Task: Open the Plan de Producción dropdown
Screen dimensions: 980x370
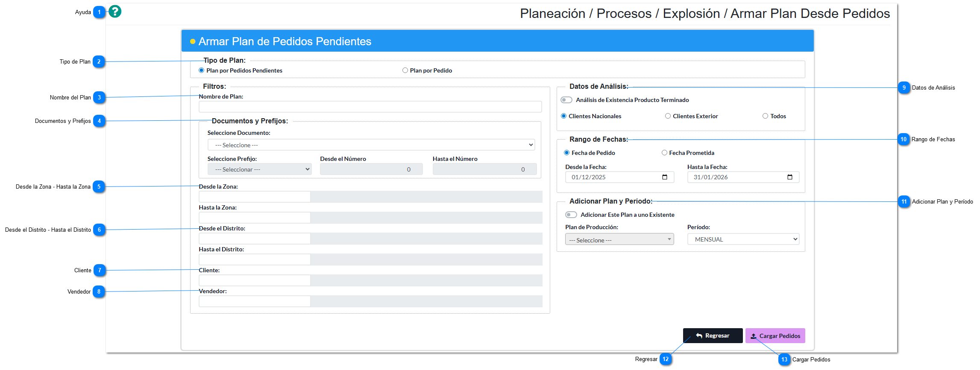Action: click(x=619, y=239)
